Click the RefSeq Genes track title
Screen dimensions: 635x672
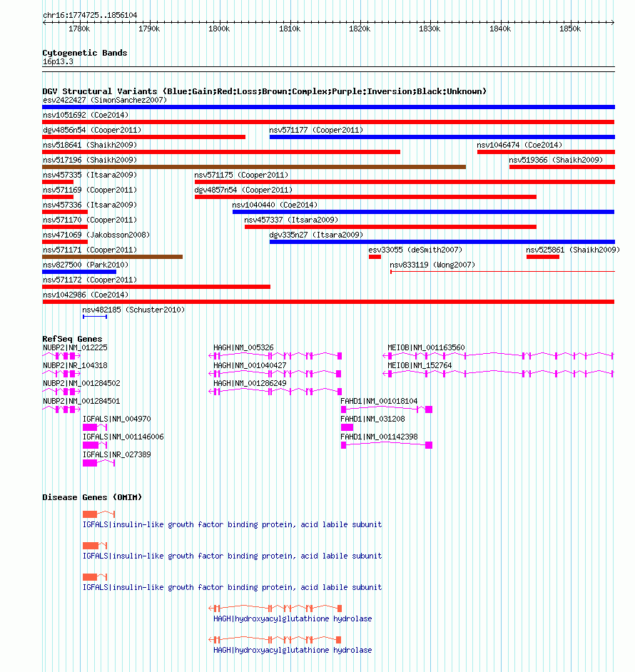(x=72, y=339)
